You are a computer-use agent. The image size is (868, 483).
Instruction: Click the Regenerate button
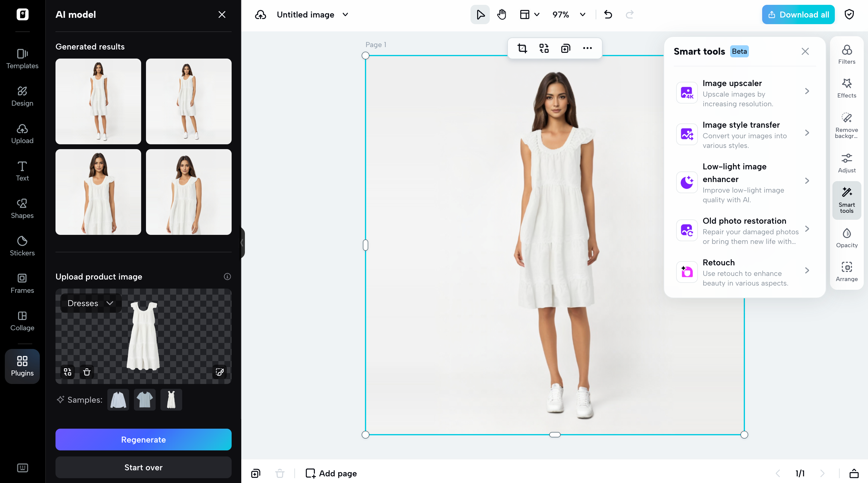point(143,440)
